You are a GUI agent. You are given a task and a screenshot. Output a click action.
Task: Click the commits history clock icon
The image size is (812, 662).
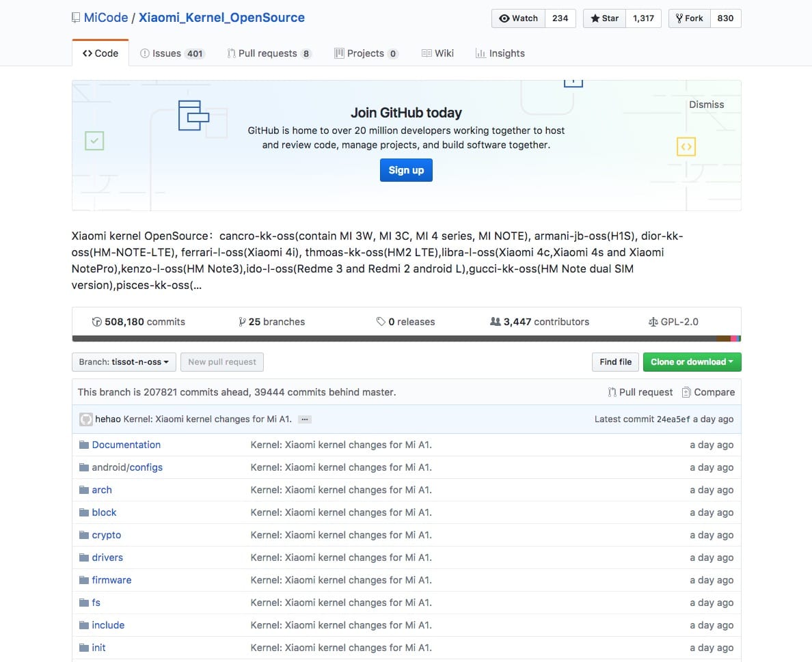tap(97, 322)
